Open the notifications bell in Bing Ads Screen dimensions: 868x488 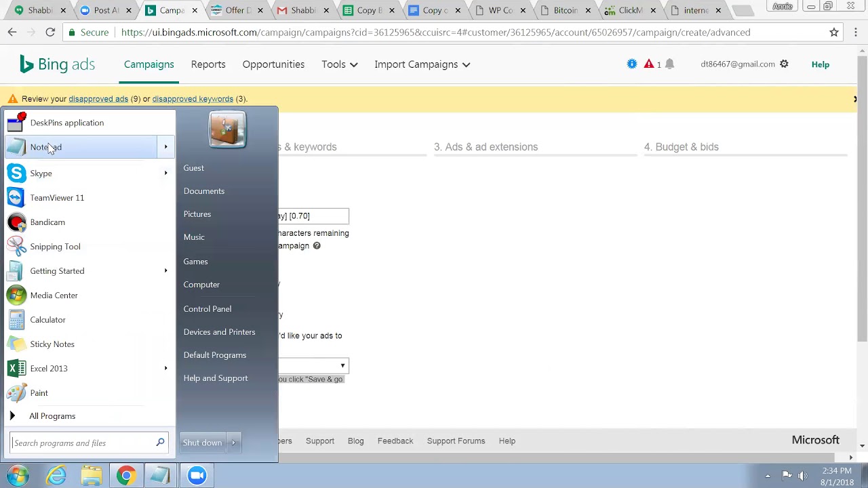click(670, 64)
